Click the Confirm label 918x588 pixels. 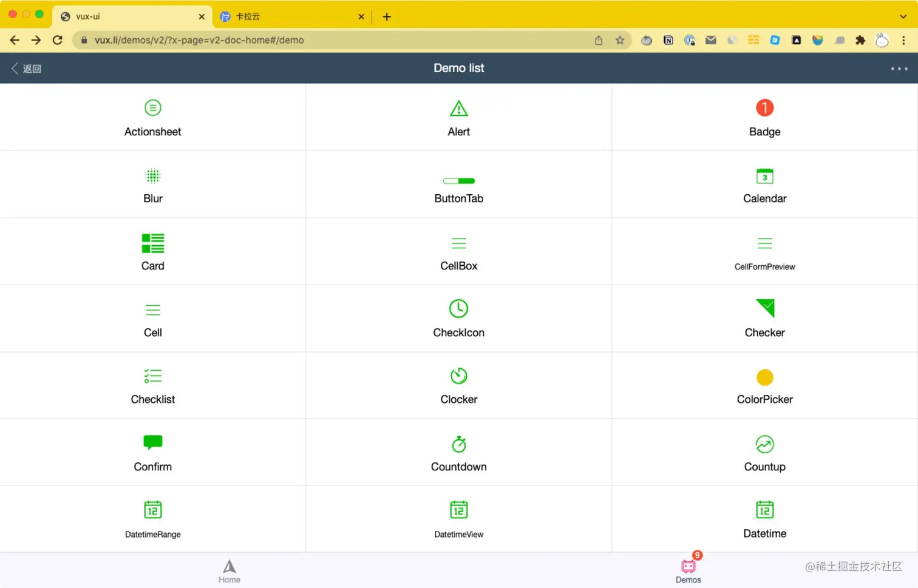point(153,467)
